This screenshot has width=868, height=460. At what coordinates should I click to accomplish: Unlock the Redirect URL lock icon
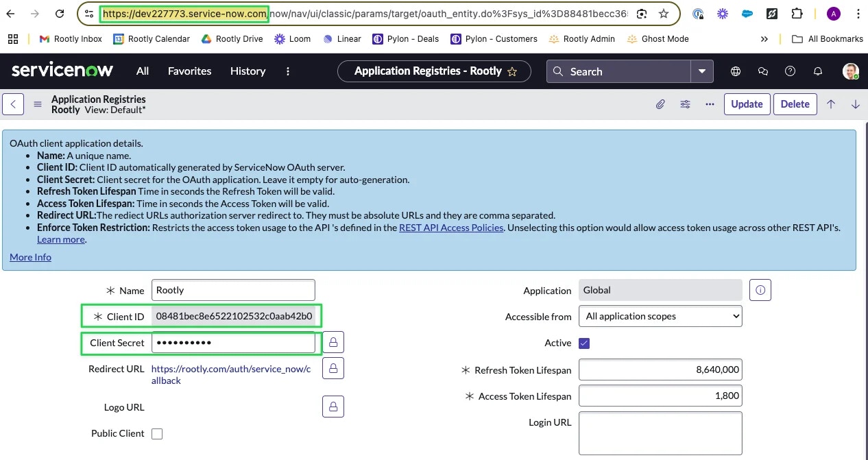[333, 368]
